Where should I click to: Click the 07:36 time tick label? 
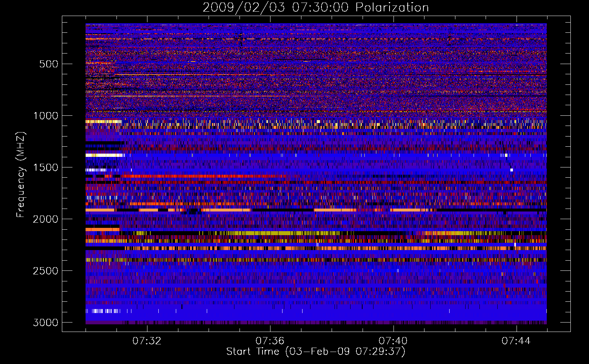point(270,341)
